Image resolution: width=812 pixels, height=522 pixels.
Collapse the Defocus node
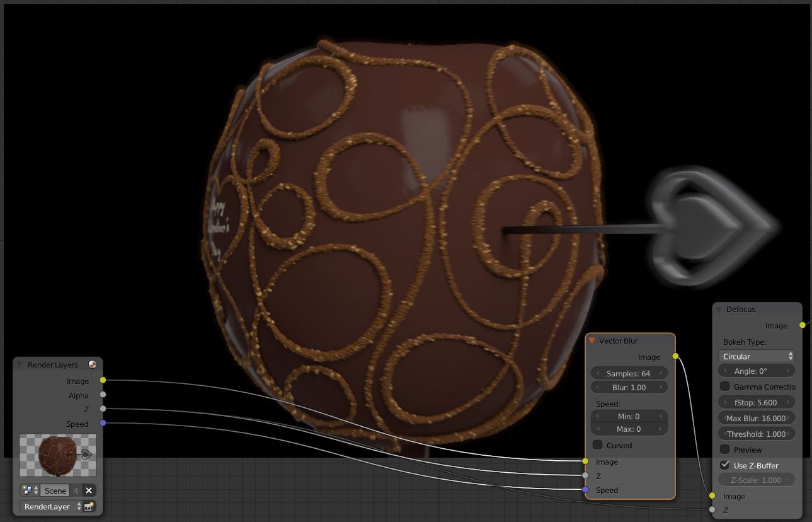718,310
